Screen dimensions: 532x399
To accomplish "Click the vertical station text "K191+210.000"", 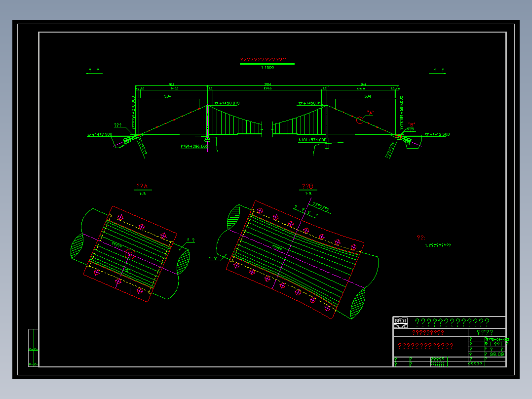I will click(x=133, y=110).
